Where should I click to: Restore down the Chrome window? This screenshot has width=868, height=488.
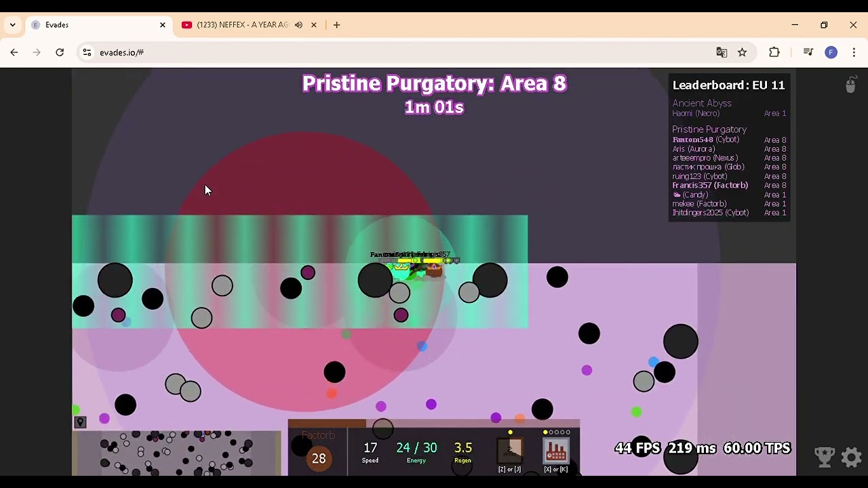pos(824,25)
